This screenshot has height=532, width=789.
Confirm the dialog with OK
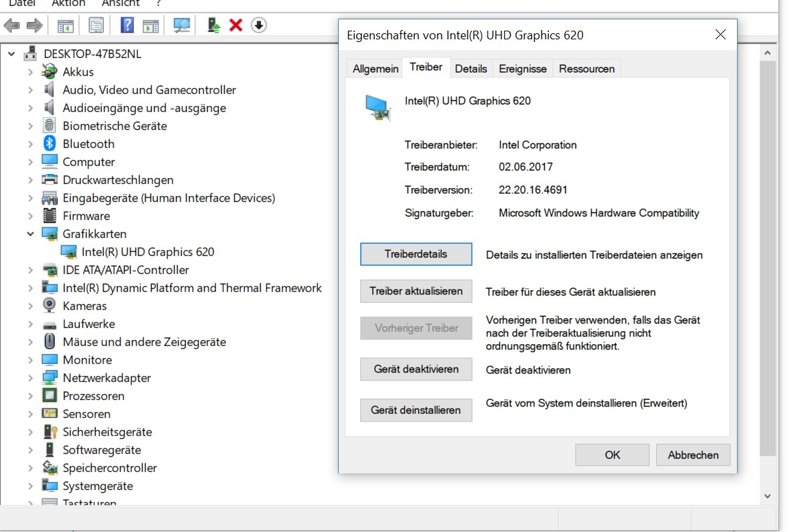pos(612,455)
